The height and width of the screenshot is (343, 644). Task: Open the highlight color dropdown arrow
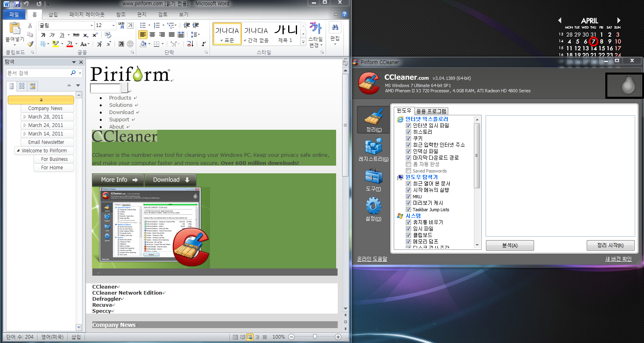62,44
